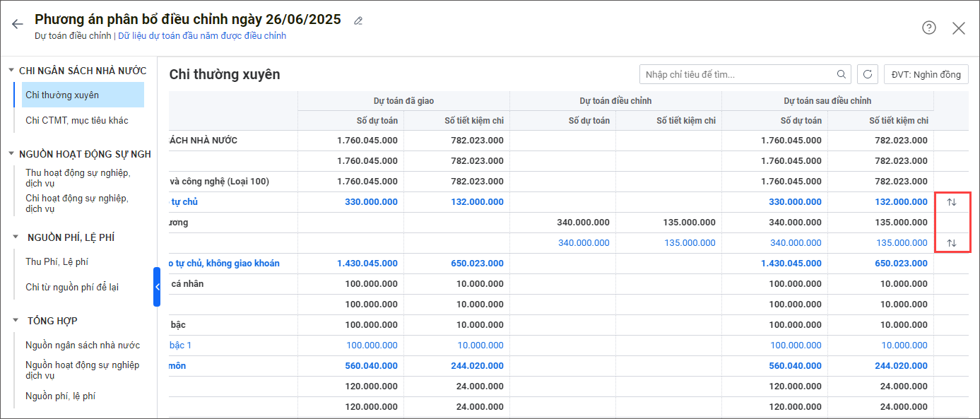Collapse the TỔNG HỢP section
The width and height of the screenshot is (980, 419).
pos(16,321)
